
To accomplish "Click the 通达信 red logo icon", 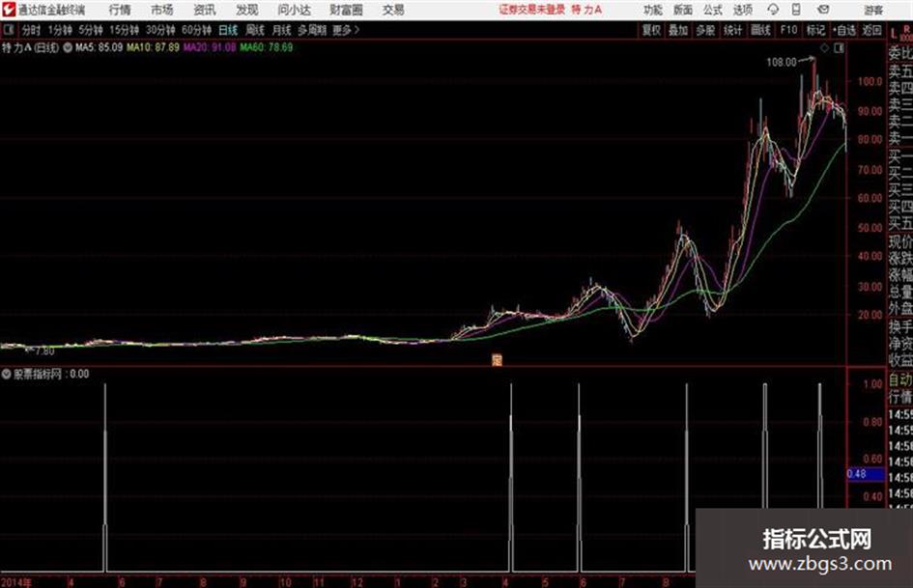I will (x=8, y=10).
